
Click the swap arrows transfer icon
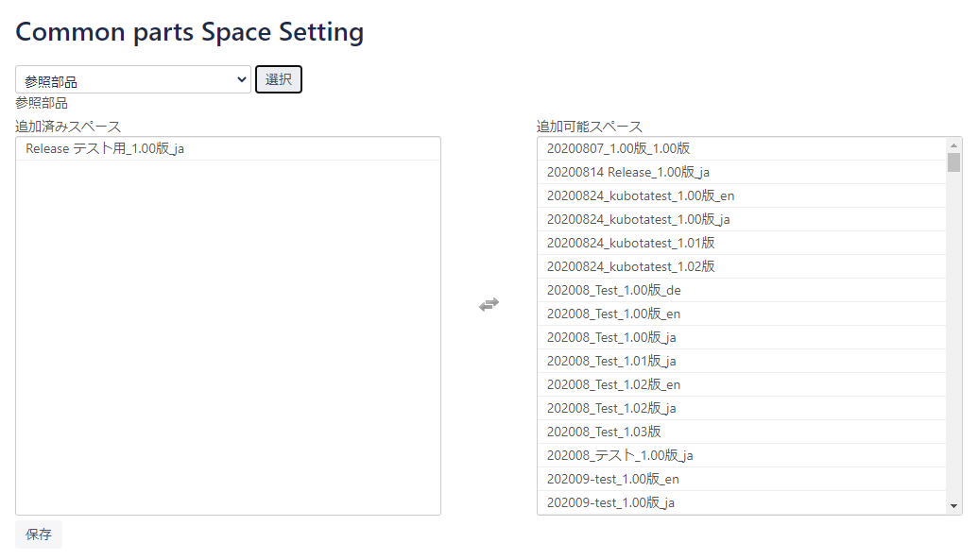click(x=489, y=304)
